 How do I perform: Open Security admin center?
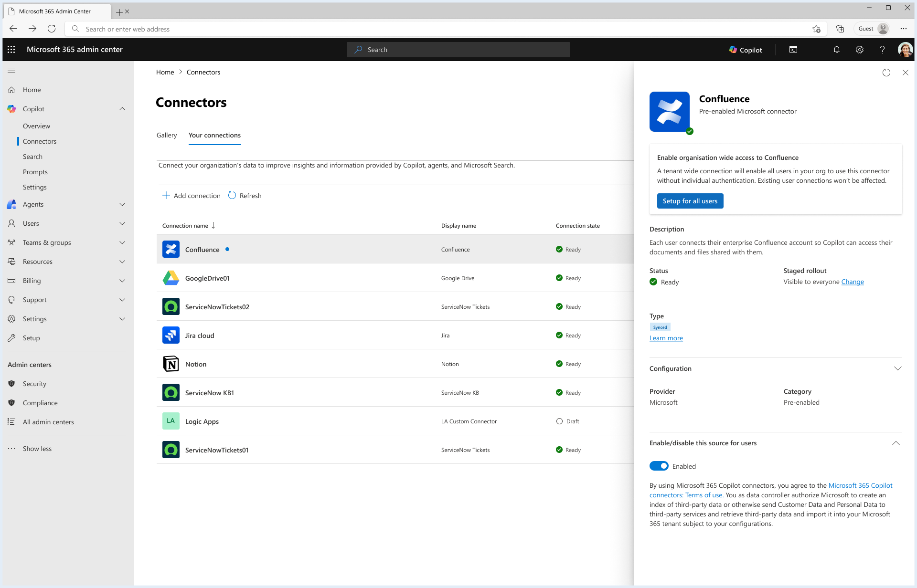pyautogui.click(x=34, y=384)
